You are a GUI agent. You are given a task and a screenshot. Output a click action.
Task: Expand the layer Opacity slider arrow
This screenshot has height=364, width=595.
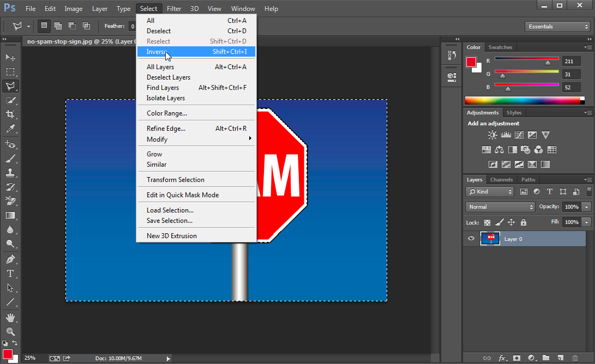pyautogui.click(x=587, y=207)
